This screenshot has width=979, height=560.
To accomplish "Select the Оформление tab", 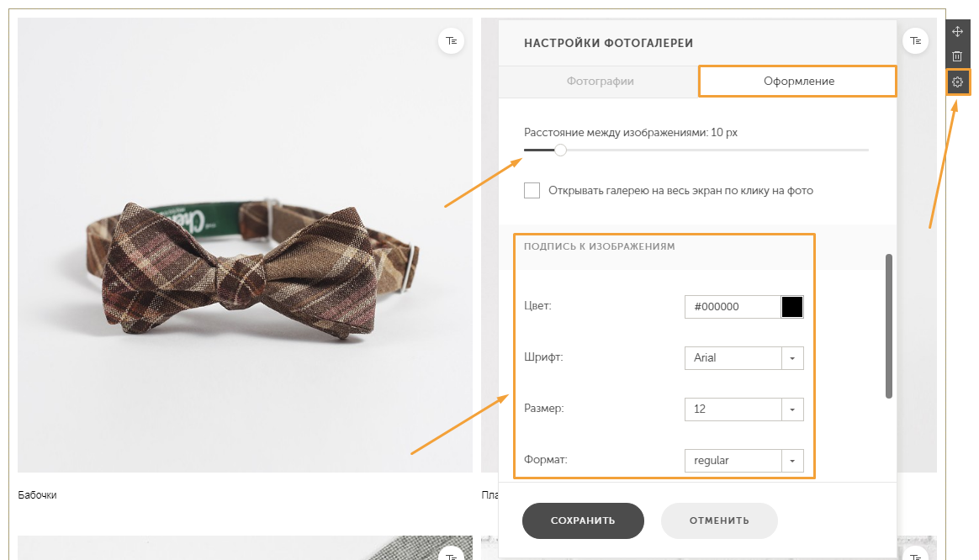I will (798, 82).
